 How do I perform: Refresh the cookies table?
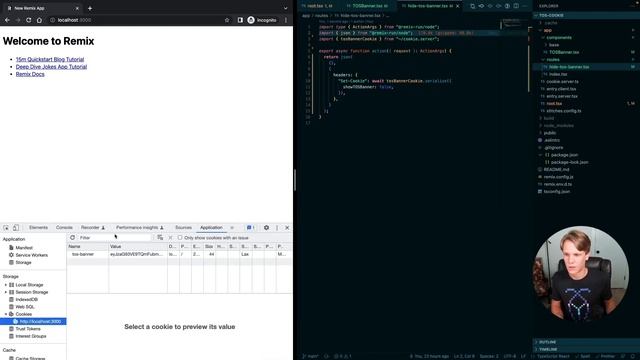[x=72, y=238]
